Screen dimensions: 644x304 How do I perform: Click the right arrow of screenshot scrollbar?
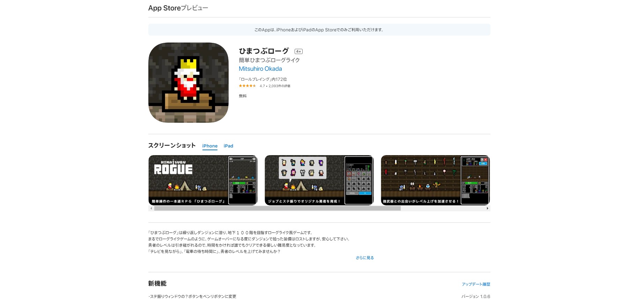(x=487, y=208)
